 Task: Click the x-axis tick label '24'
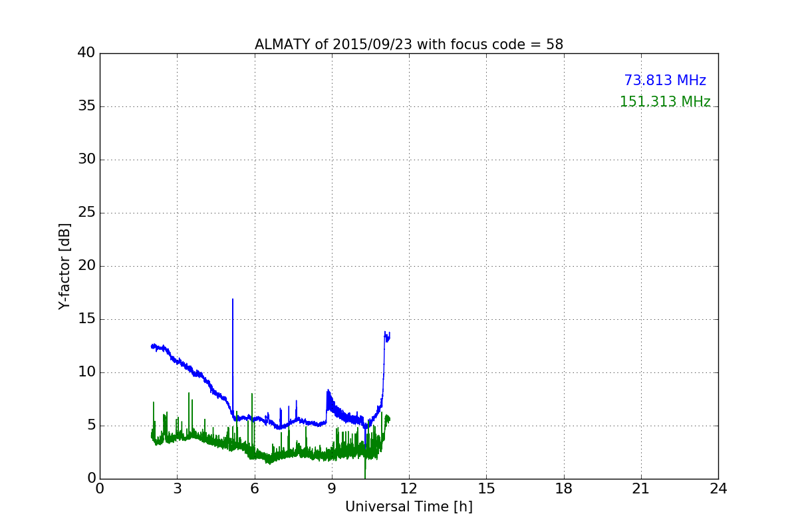(718, 489)
